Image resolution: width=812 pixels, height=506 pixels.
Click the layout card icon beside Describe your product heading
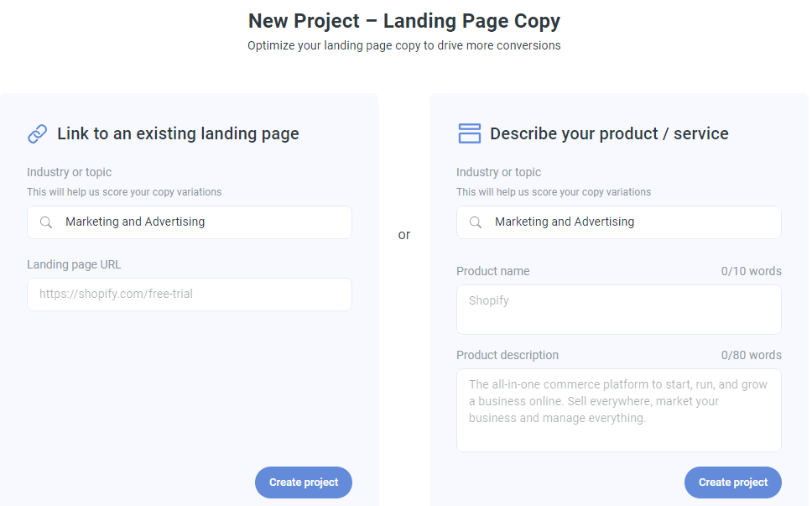point(469,133)
